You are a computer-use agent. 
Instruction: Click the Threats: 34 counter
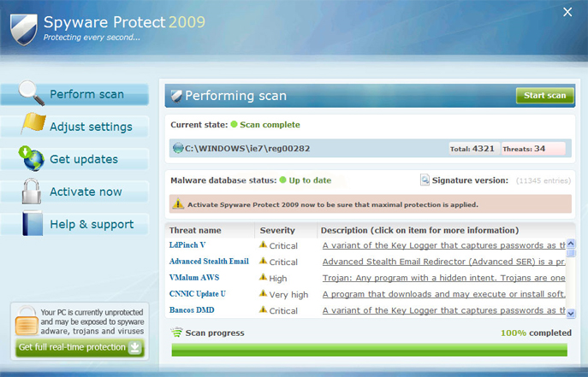pyautogui.click(x=533, y=149)
